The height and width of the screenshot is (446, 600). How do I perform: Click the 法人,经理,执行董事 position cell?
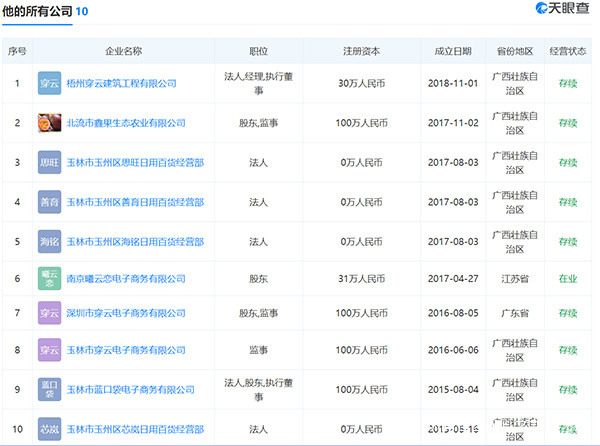[258, 83]
